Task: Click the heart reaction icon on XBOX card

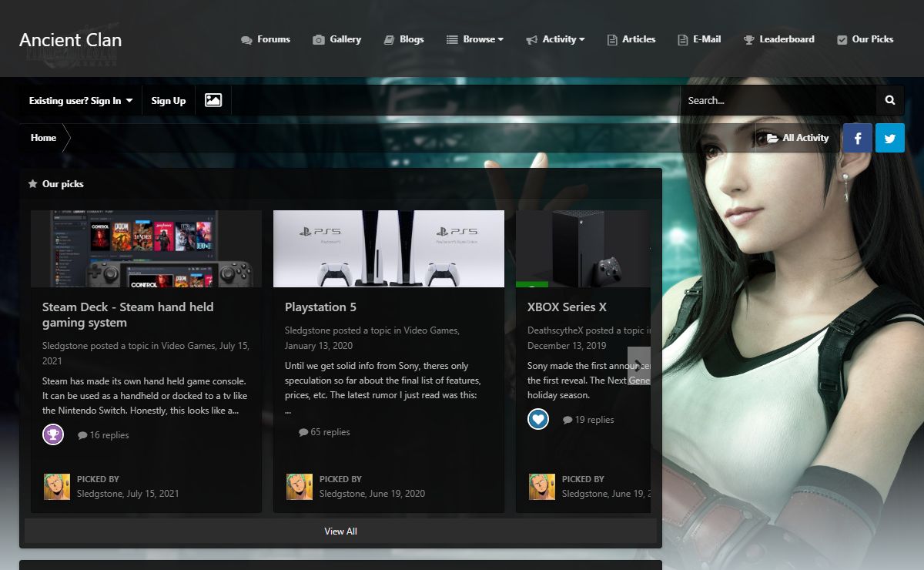Action: pyautogui.click(x=538, y=419)
